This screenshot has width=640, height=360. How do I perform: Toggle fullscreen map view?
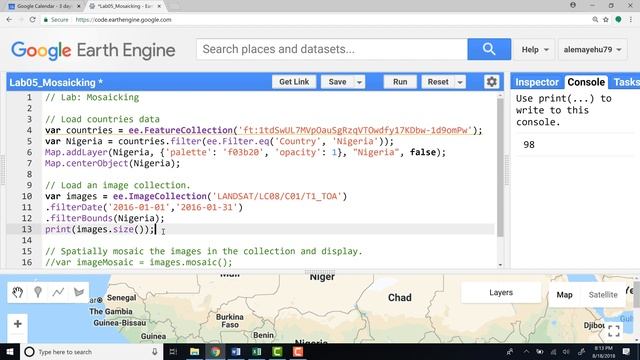tap(614, 331)
